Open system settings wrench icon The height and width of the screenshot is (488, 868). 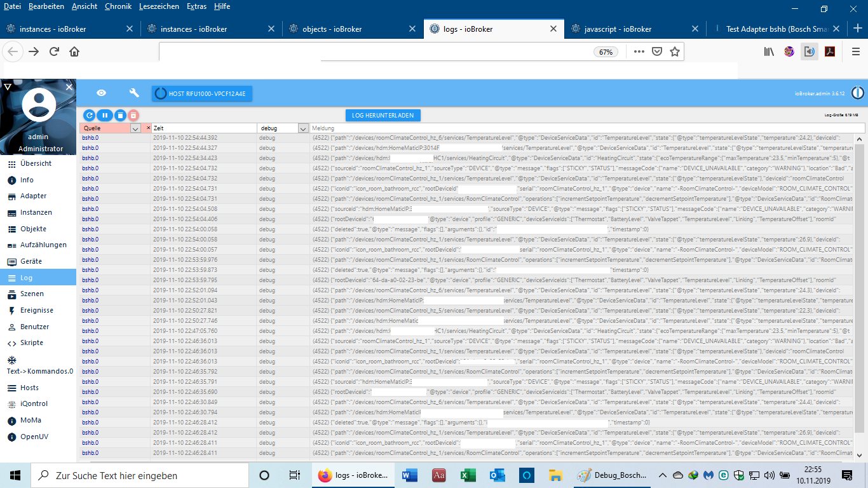click(x=134, y=93)
